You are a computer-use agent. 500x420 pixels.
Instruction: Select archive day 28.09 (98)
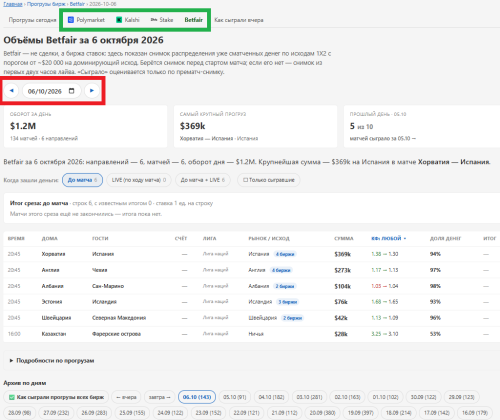[20, 413]
